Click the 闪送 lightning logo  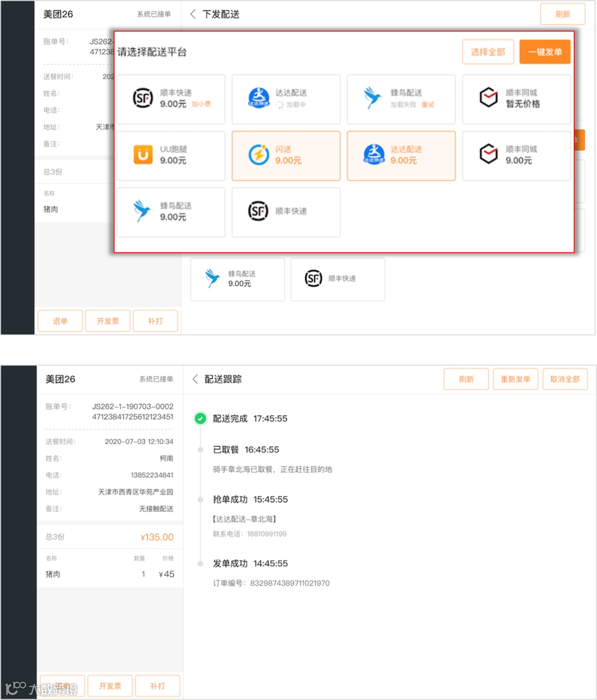coord(259,155)
